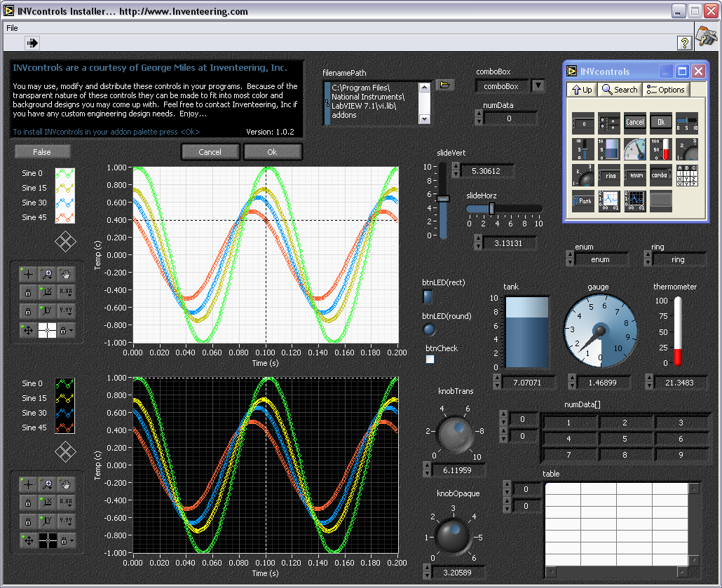Toggle the btnCheck checkbox
722x588 pixels.
coord(430,359)
